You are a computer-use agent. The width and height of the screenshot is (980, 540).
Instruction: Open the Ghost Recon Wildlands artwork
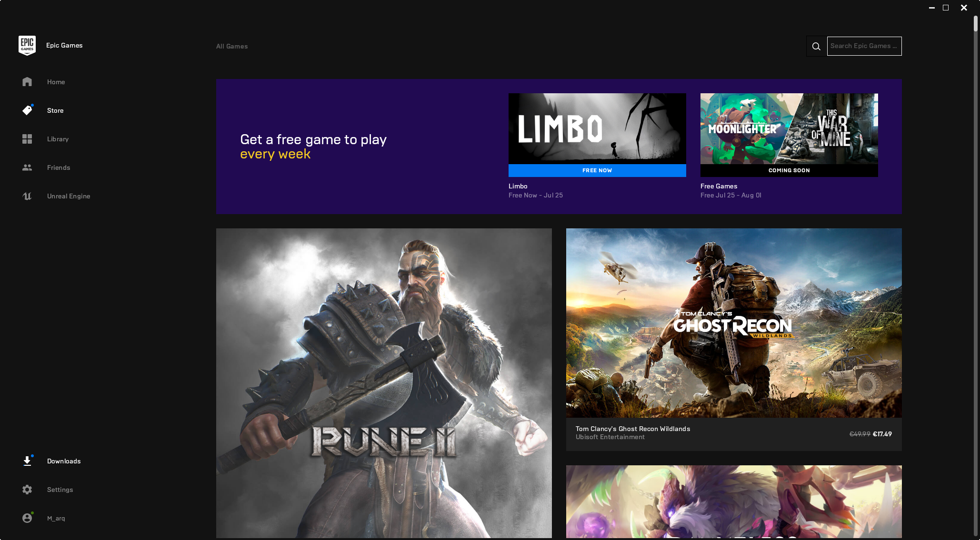[734, 323]
